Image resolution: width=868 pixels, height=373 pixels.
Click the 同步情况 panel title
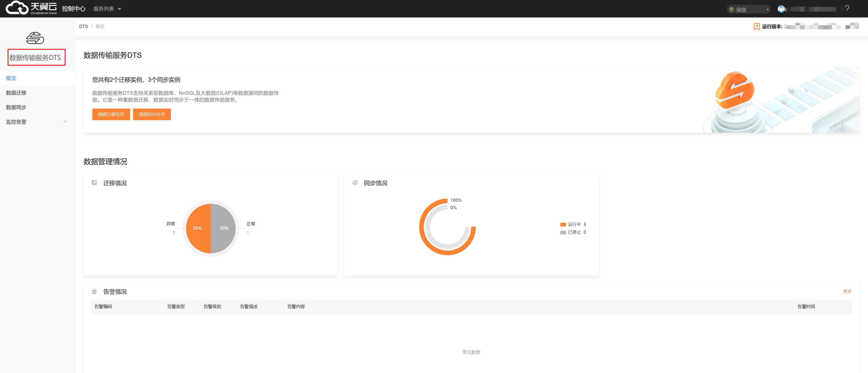pos(375,183)
